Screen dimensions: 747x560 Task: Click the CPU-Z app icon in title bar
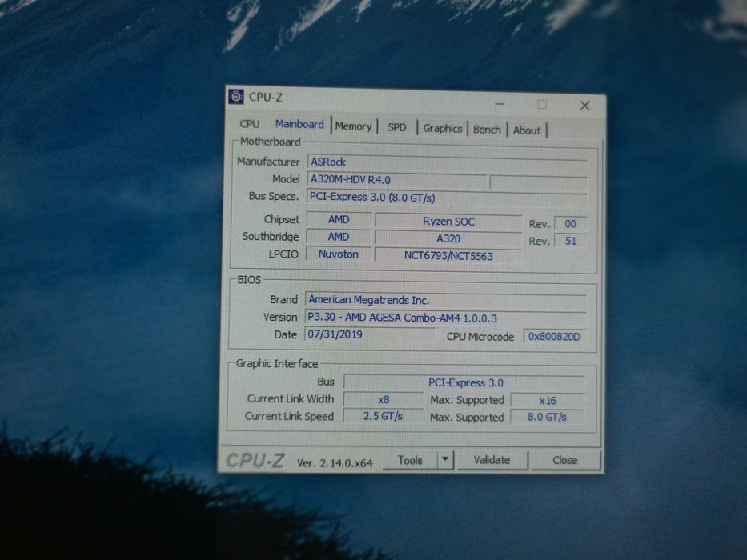tap(236, 96)
